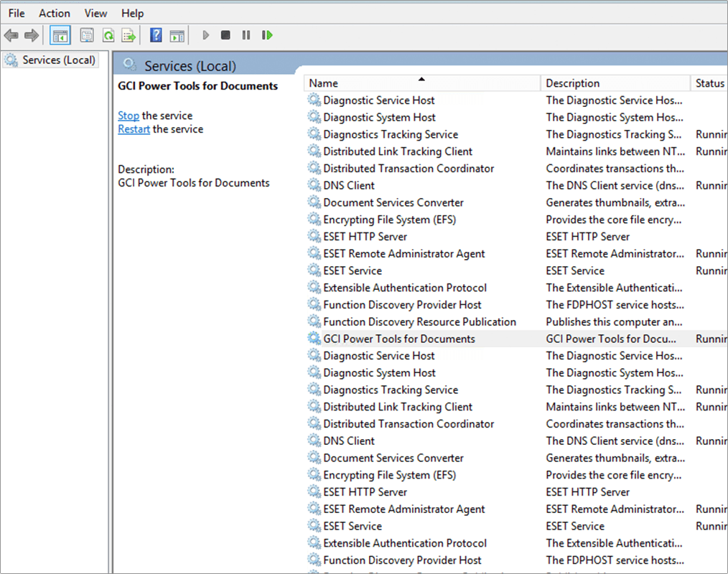Open the Help menu
728x574 pixels.
click(132, 14)
